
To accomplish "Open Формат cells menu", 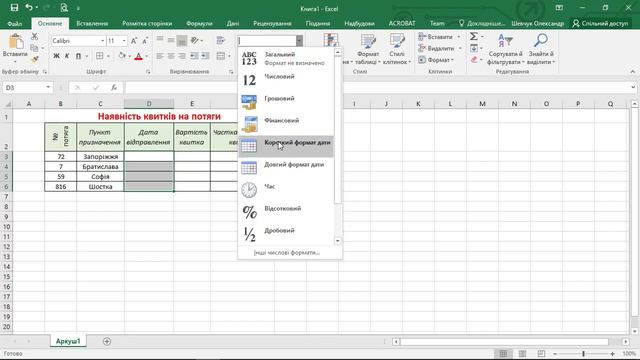I will coord(436,60).
